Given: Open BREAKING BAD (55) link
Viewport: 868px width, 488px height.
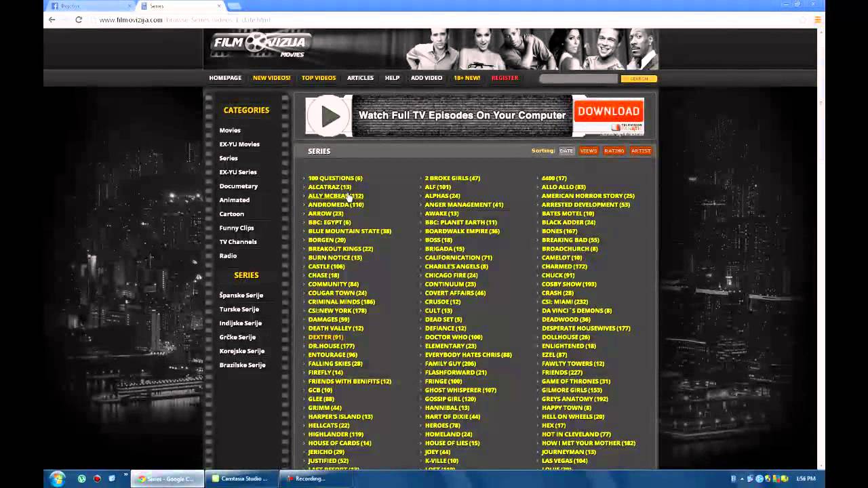Looking at the screenshot, I should pos(570,240).
